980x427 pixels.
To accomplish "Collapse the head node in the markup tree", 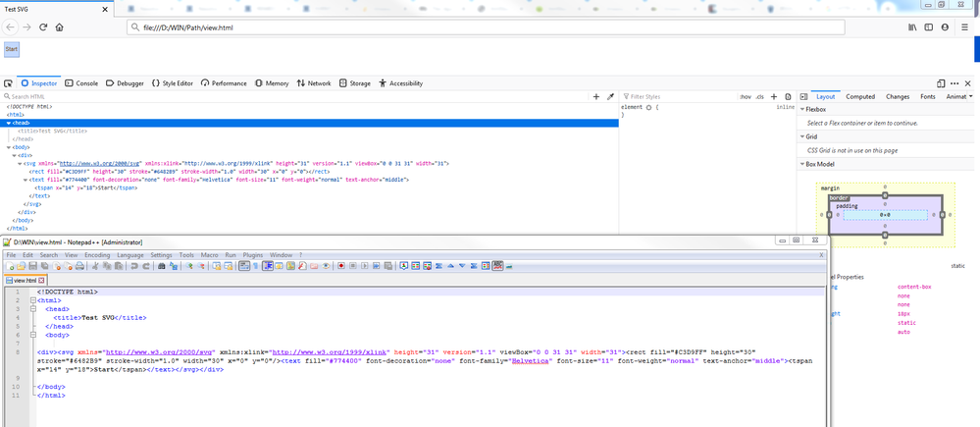I will coord(9,123).
